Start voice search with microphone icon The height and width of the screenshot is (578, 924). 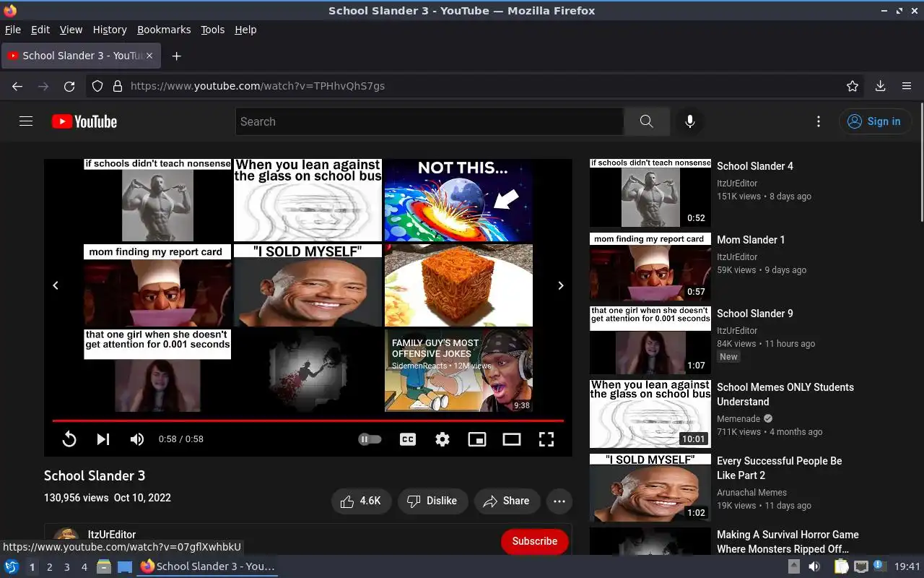pos(690,121)
